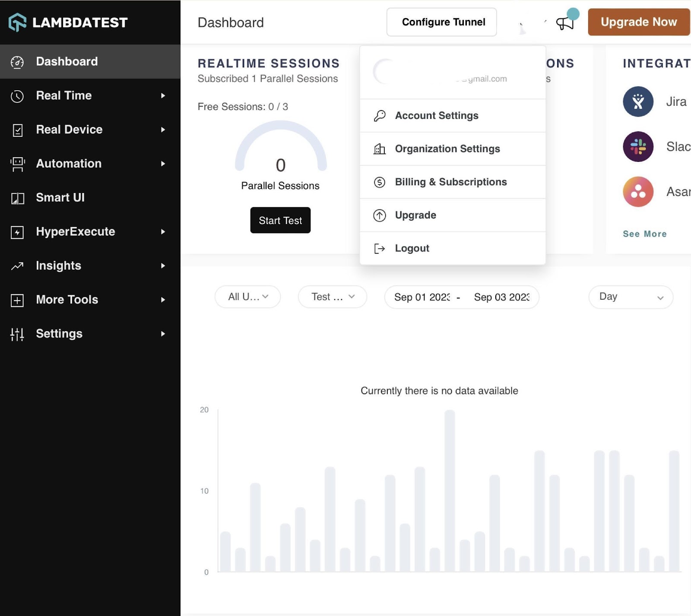Expand the Insights submenu arrow
The width and height of the screenshot is (691, 616).
coord(163,266)
